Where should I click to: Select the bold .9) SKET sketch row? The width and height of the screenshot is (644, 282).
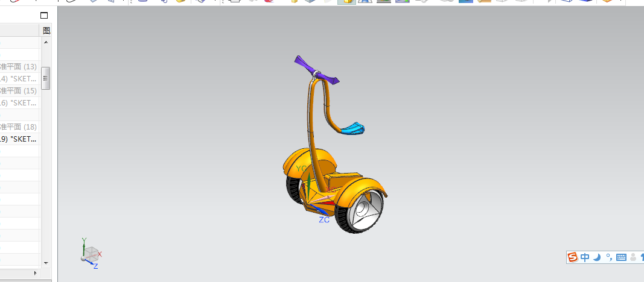20,139
